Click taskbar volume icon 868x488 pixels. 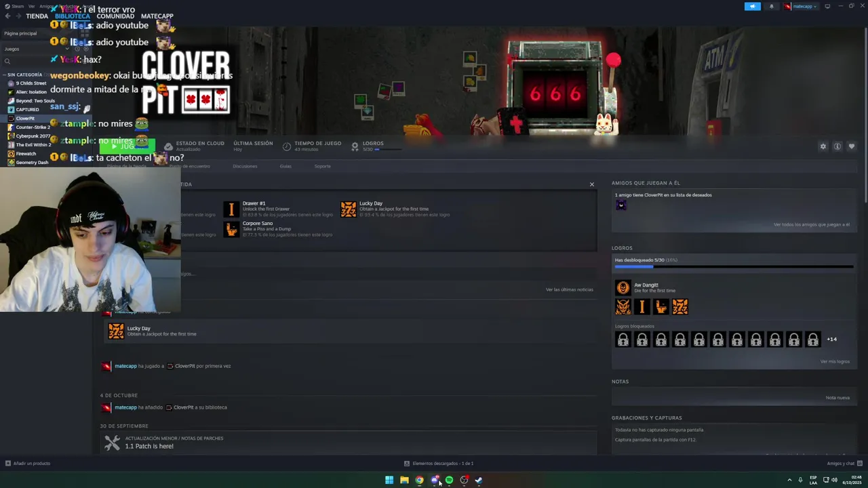(x=834, y=480)
